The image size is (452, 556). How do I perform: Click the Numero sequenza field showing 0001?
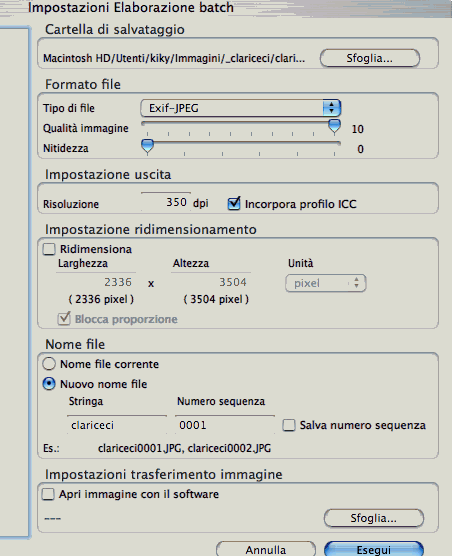225,425
